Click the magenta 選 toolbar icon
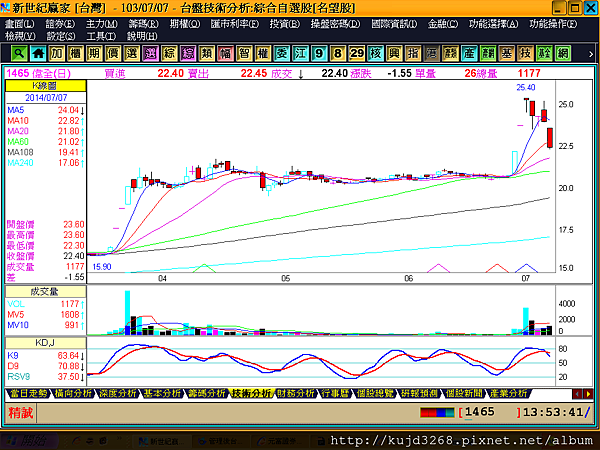This screenshot has width=600, height=450. [150, 53]
